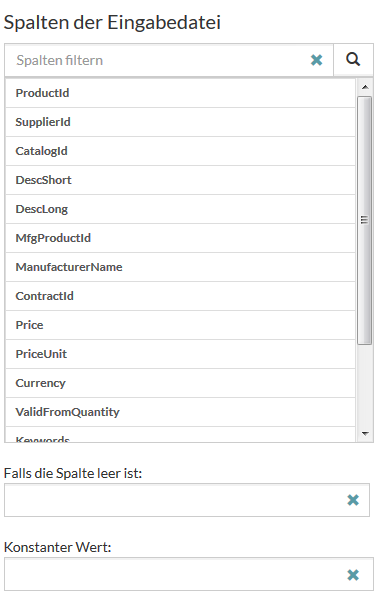Screen dimensions: 380x594
Task: Select the Currency column
Action: [180, 383]
